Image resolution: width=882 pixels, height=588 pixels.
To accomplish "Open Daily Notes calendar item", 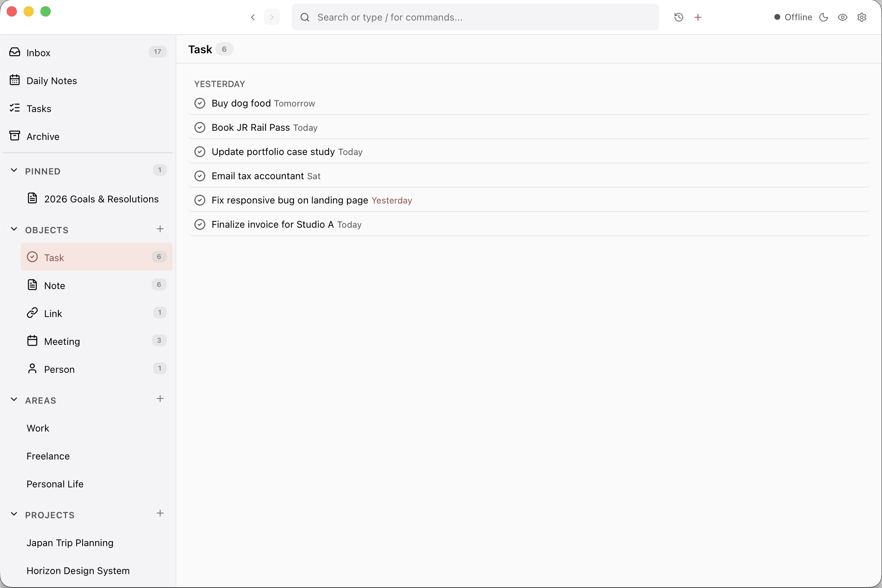I will click(51, 81).
